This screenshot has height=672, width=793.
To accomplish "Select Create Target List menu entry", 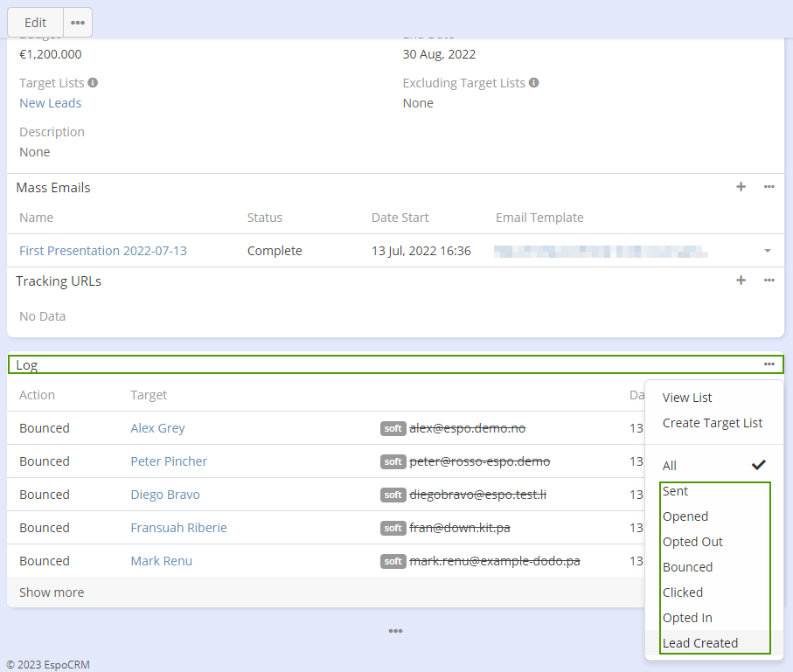I will (x=713, y=423).
